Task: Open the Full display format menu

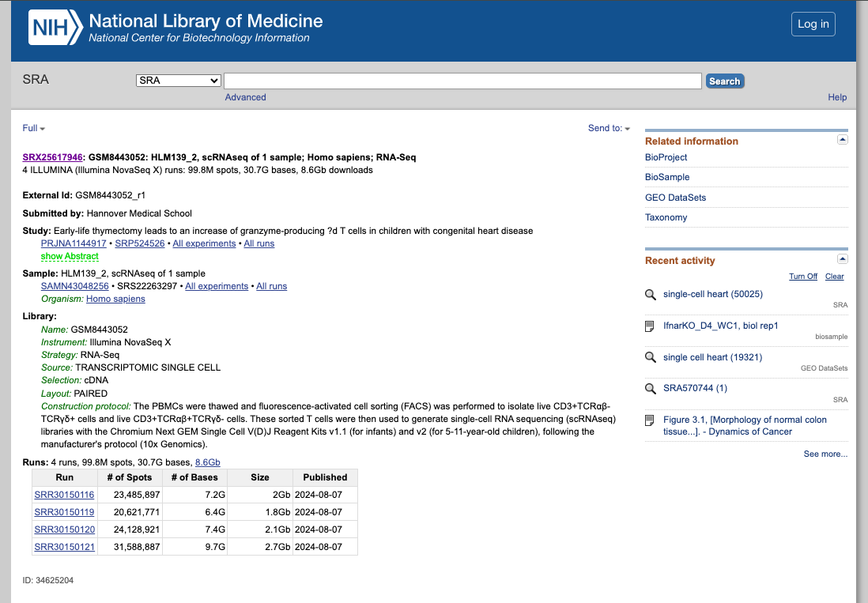Action: pos(34,128)
